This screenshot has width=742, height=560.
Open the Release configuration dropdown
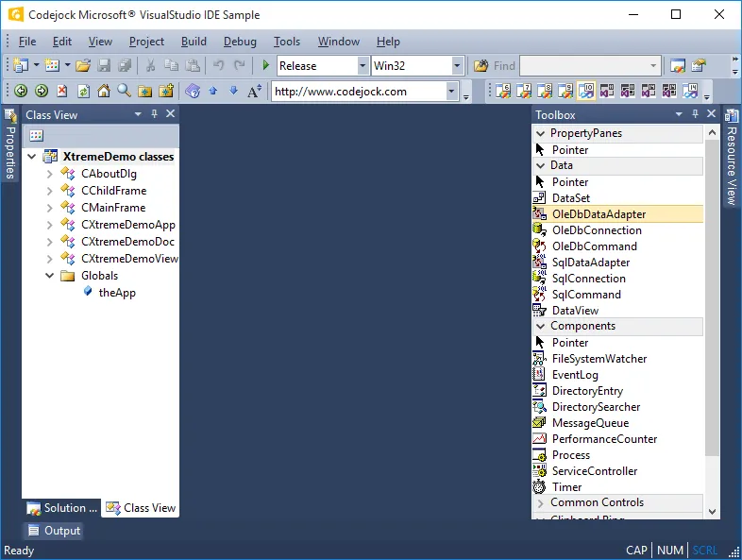coord(363,66)
